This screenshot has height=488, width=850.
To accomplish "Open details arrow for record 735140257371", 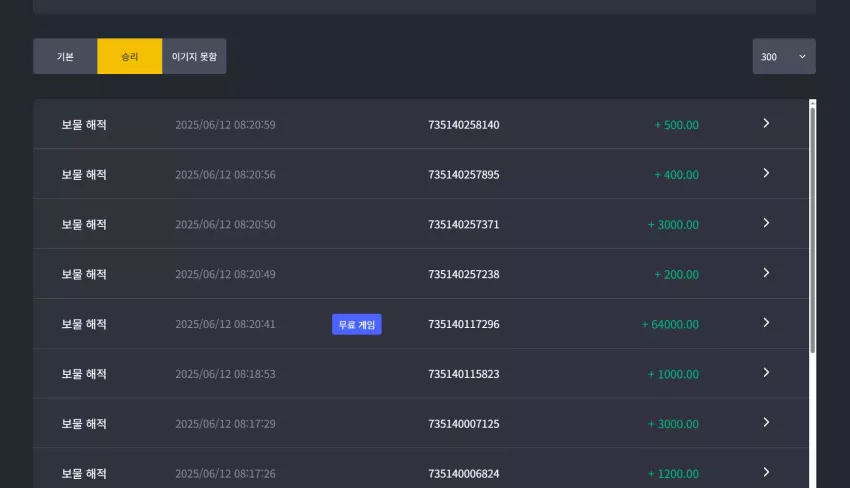I will [x=766, y=223].
